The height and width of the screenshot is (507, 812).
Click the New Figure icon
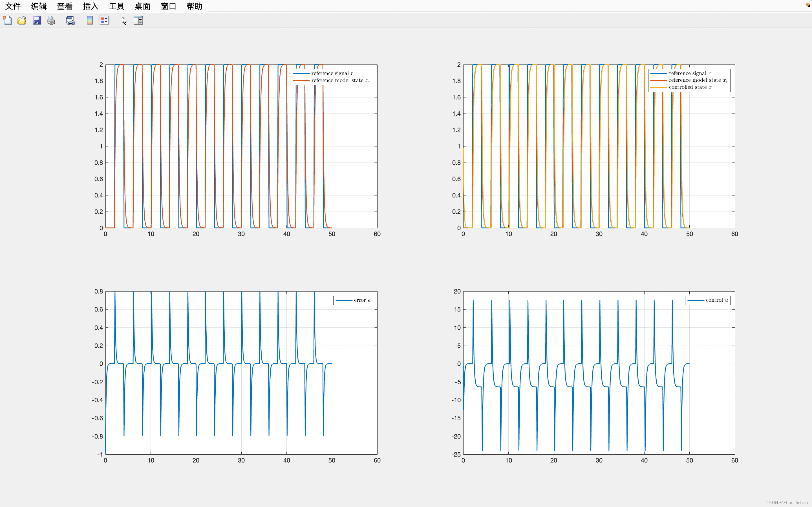pyautogui.click(x=7, y=21)
